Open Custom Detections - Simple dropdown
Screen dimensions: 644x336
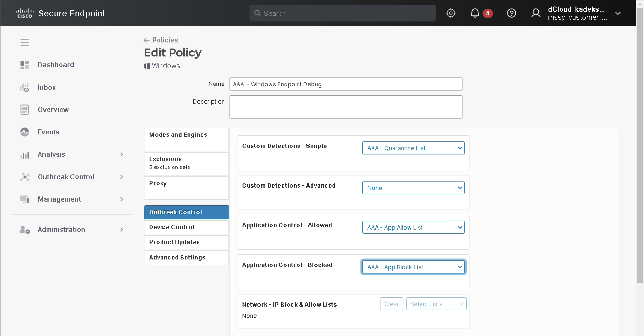point(413,148)
